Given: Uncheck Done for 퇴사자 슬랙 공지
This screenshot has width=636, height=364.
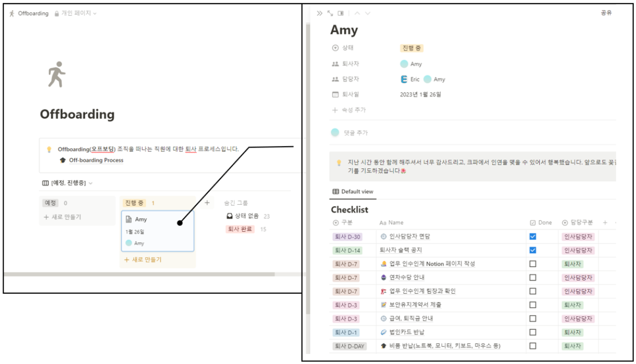Looking at the screenshot, I should (x=533, y=250).
